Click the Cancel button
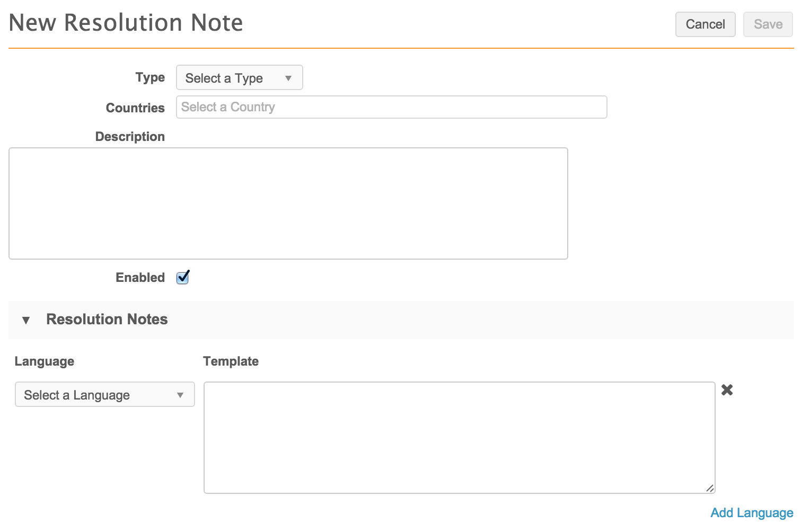 (x=705, y=24)
